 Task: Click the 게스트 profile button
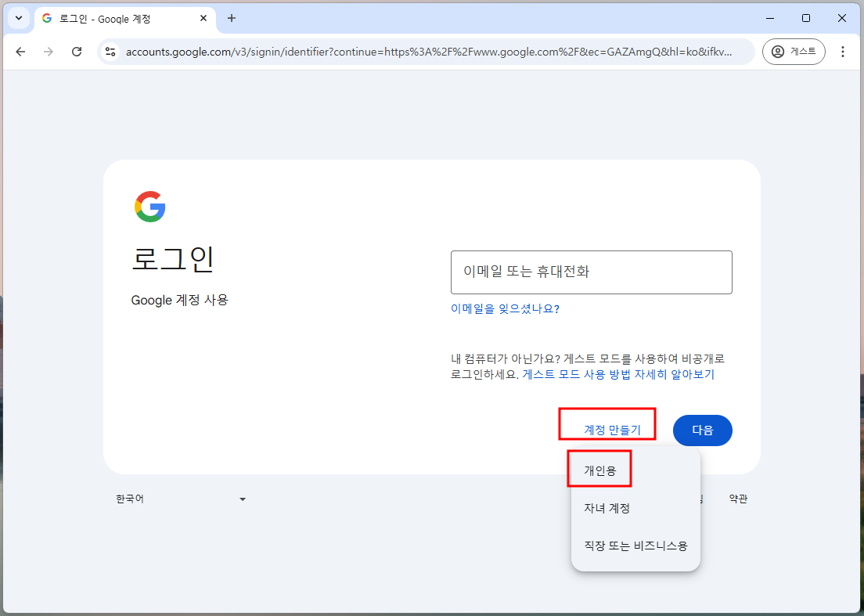tap(794, 52)
